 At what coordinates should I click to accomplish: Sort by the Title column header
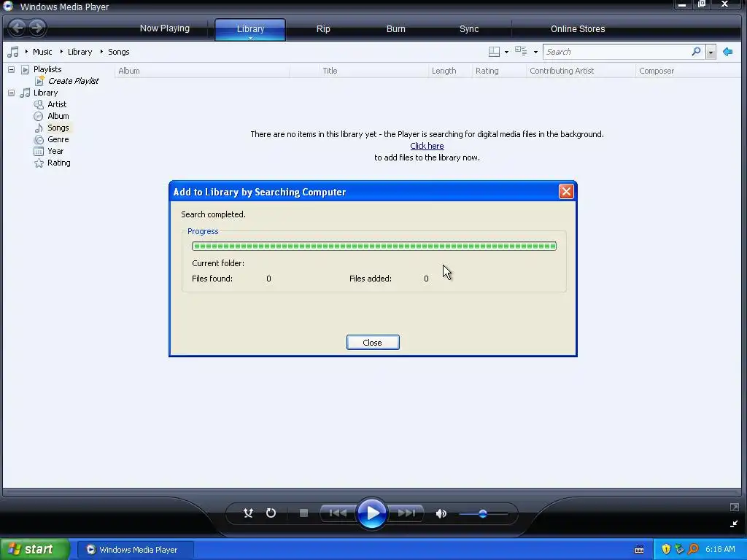373,71
